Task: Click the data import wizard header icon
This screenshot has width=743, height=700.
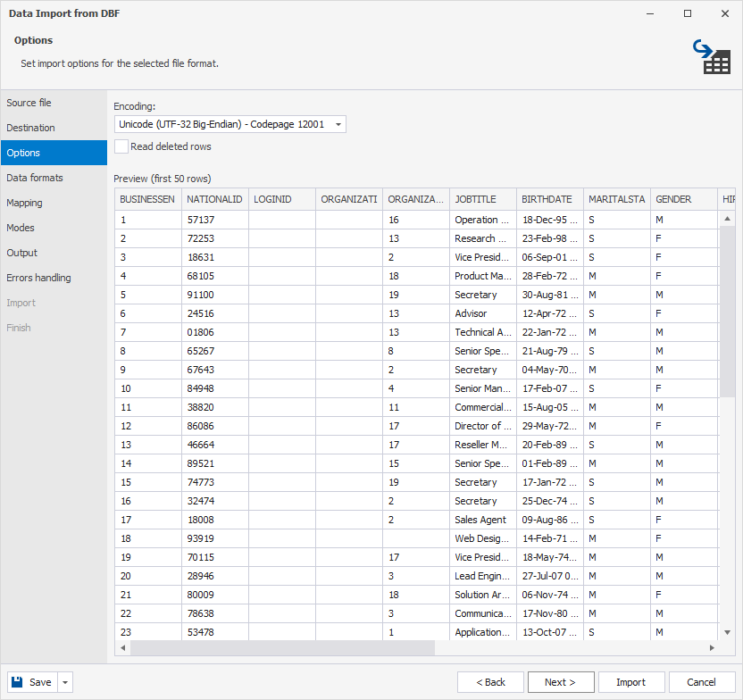Action: pos(711,57)
